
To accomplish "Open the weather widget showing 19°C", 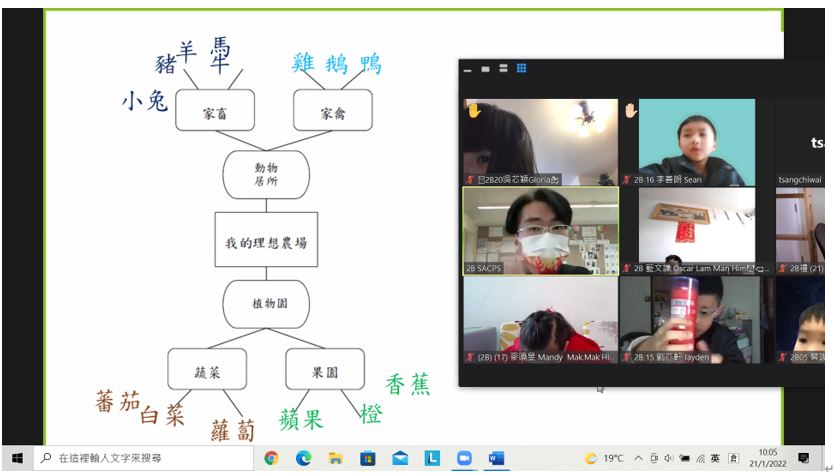I will pos(604,458).
